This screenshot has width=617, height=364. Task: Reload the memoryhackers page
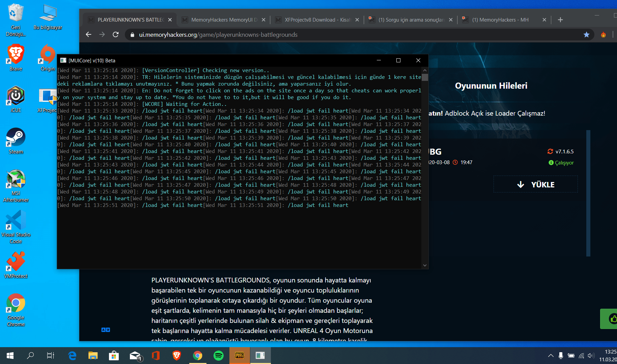click(115, 34)
